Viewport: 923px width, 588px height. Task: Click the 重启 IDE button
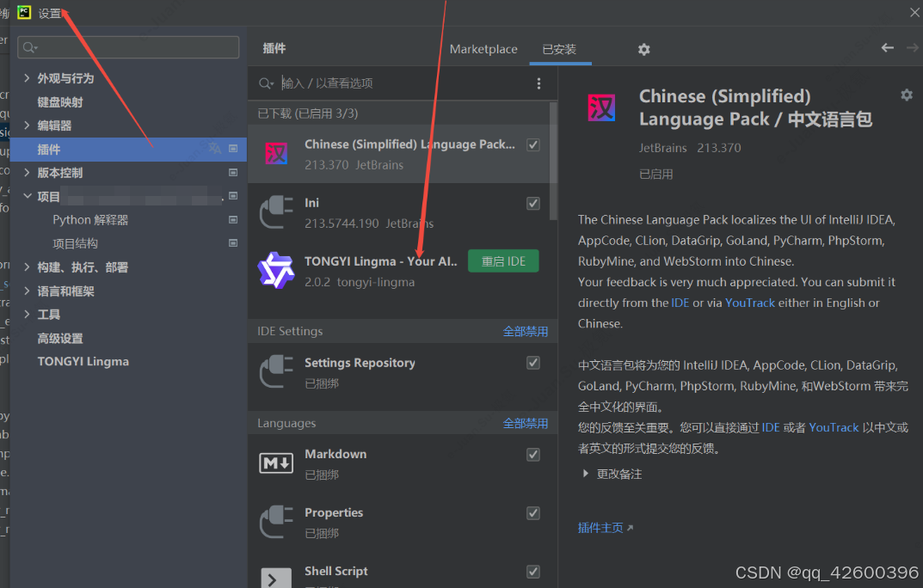[x=503, y=261]
